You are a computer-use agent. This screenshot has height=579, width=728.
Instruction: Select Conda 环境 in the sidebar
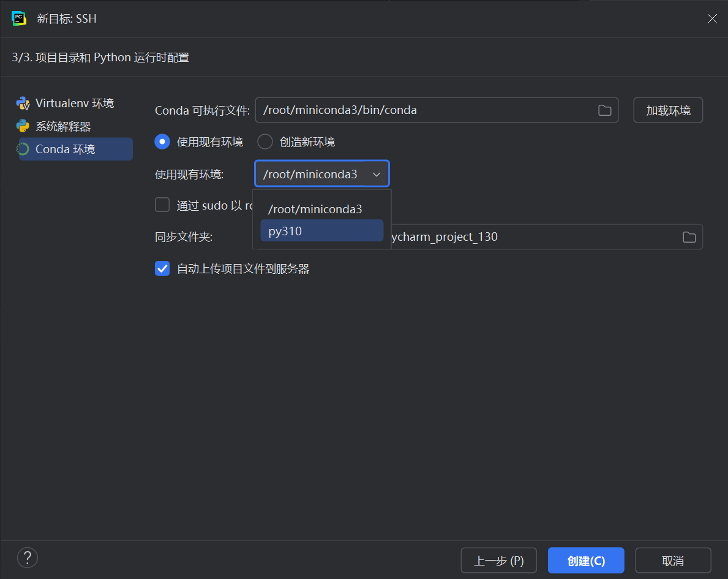click(x=76, y=149)
